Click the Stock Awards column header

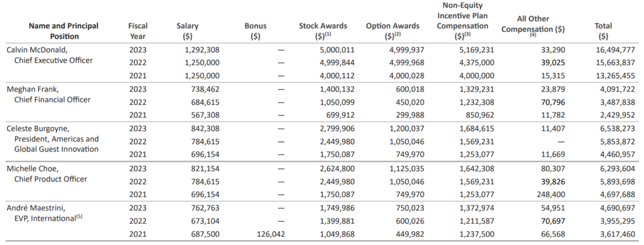pyautogui.click(x=323, y=31)
